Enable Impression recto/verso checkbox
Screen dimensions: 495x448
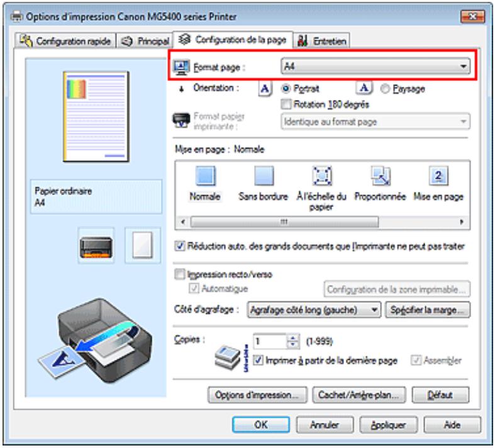coord(180,274)
